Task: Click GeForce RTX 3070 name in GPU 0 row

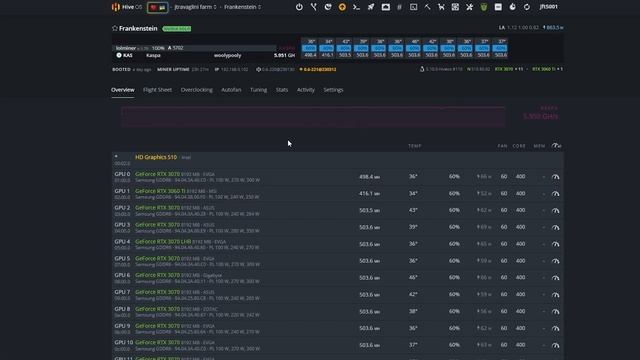Action: (157, 174)
